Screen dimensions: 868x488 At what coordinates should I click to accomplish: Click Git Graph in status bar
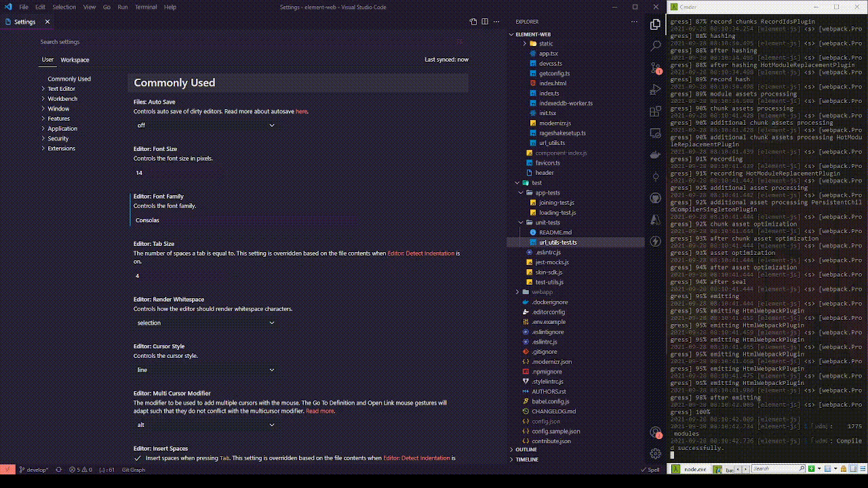click(134, 470)
